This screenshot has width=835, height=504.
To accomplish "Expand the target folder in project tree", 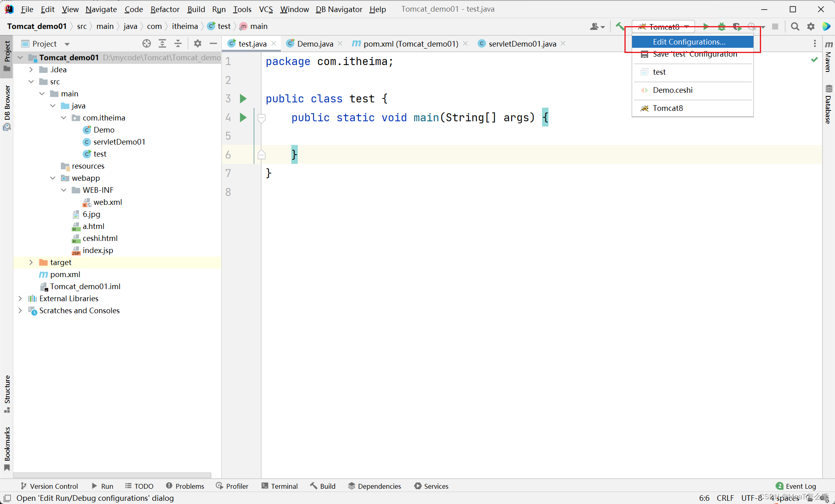I will (31, 262).
